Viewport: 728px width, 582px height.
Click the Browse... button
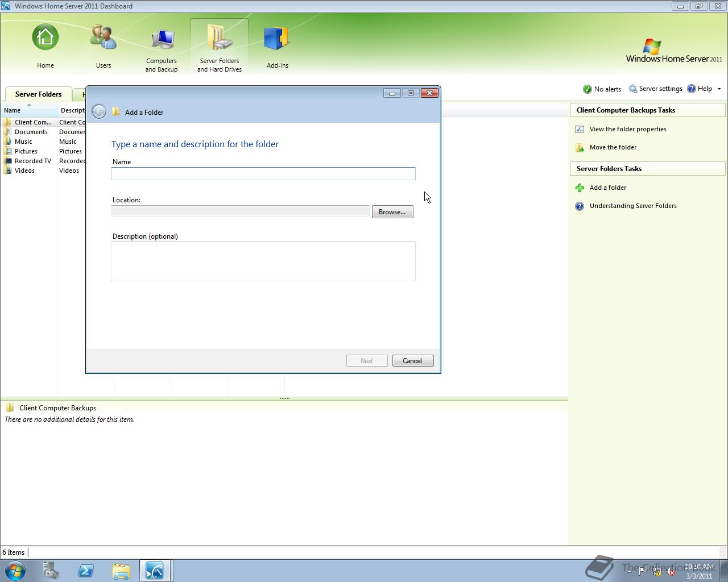click(x=392, y=212)
